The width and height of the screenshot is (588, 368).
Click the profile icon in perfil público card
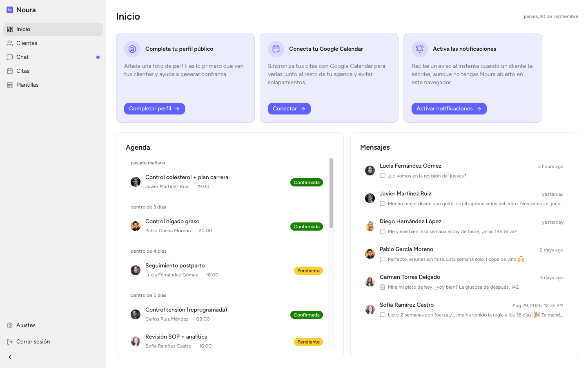pyautogui.click(x=132, y=49)
